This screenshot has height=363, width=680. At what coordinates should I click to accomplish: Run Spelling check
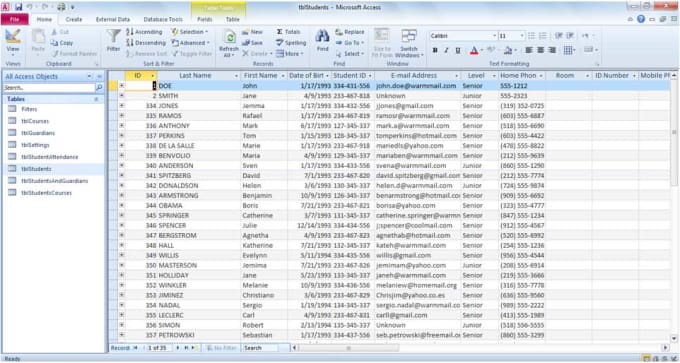pyautogui.click(x=291, y=43)
